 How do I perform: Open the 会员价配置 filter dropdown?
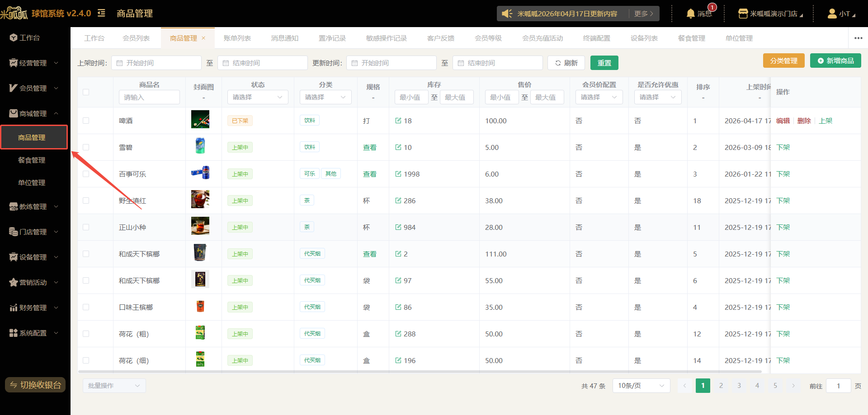click(x=599, y=97)
